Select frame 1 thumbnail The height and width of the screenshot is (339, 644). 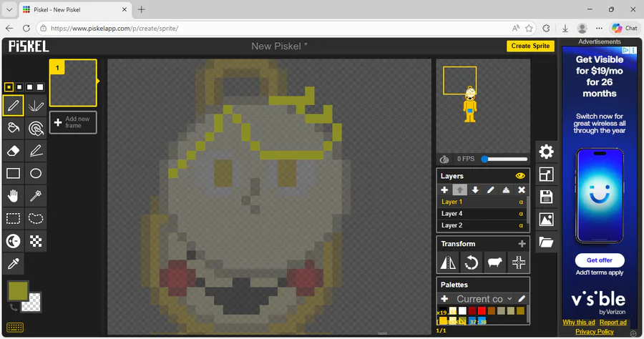[73, 83]
